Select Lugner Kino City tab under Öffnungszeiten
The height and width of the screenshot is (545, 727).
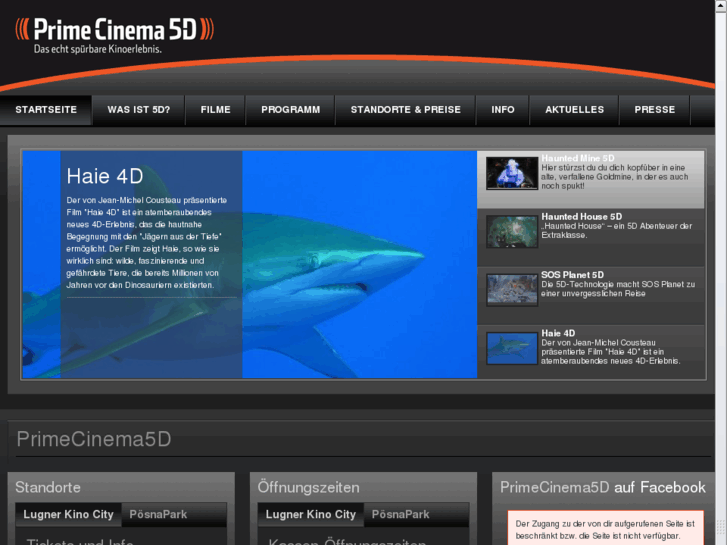pyautogui.click(x=311, y=514)
